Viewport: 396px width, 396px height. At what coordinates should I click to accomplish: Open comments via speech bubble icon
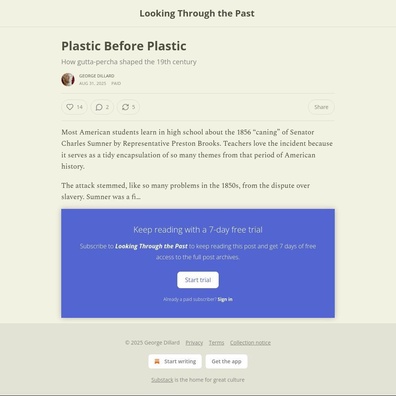(99, 107)
